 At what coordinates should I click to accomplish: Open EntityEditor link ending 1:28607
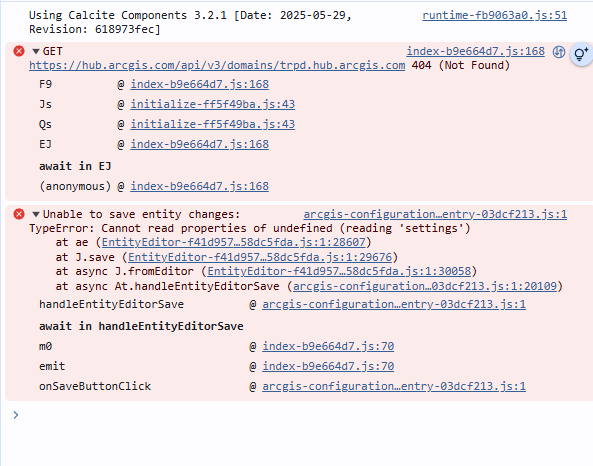pos(234,242)
